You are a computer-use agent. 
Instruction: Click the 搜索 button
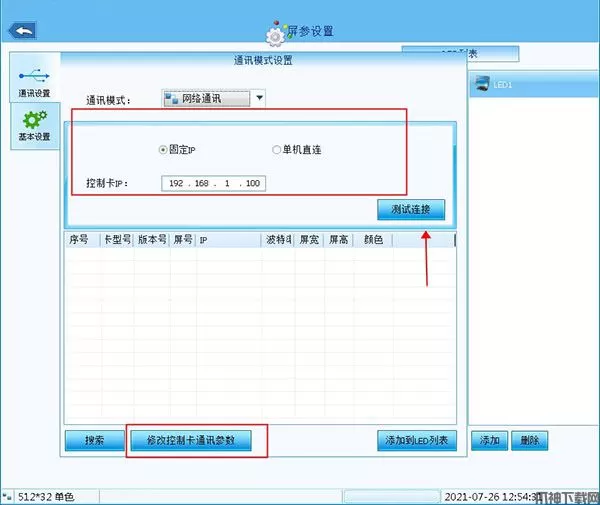[95, 441]
